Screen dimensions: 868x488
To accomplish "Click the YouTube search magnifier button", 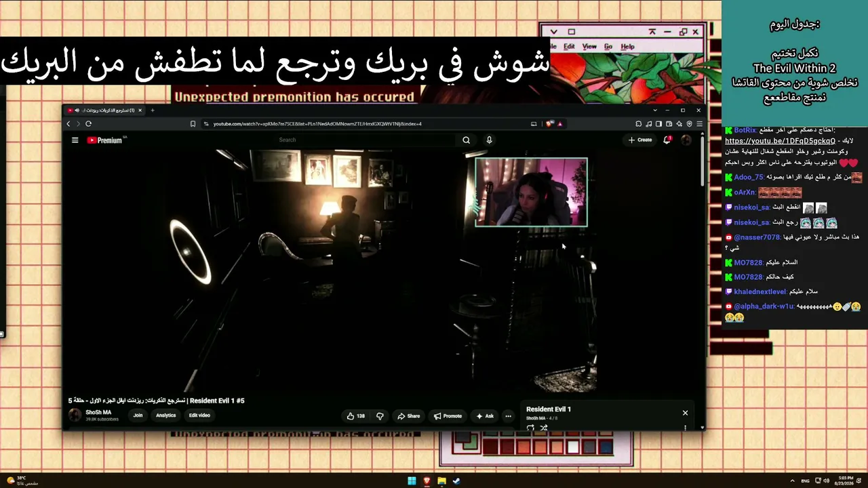I will pyautogui.click(x=466, y=140).
